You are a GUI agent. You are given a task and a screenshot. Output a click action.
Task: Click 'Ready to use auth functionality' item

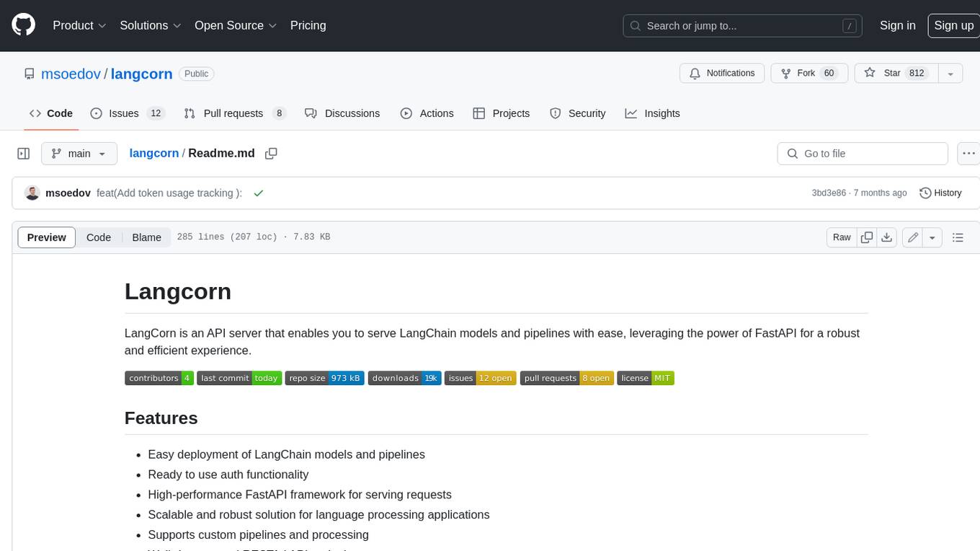tap(228, 475)
